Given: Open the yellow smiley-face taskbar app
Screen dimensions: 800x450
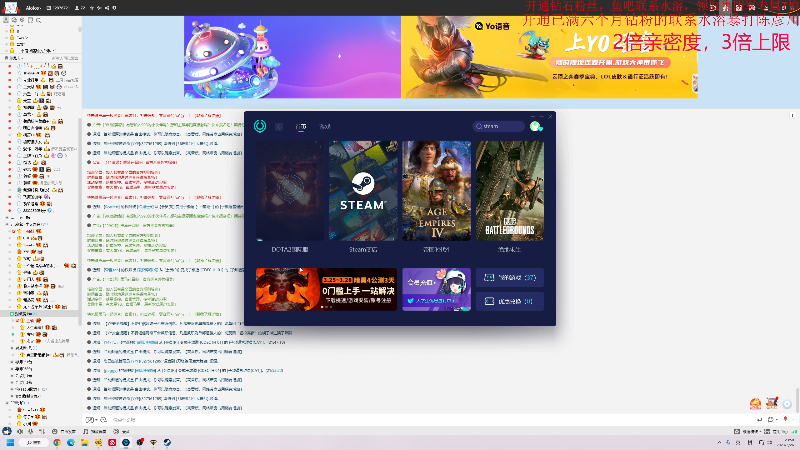Looking at the screenshot, I should 98,442.
